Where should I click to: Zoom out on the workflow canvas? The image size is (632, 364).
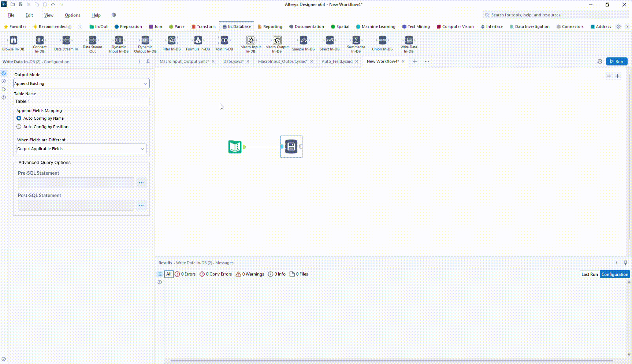click(x=609, y=76)
